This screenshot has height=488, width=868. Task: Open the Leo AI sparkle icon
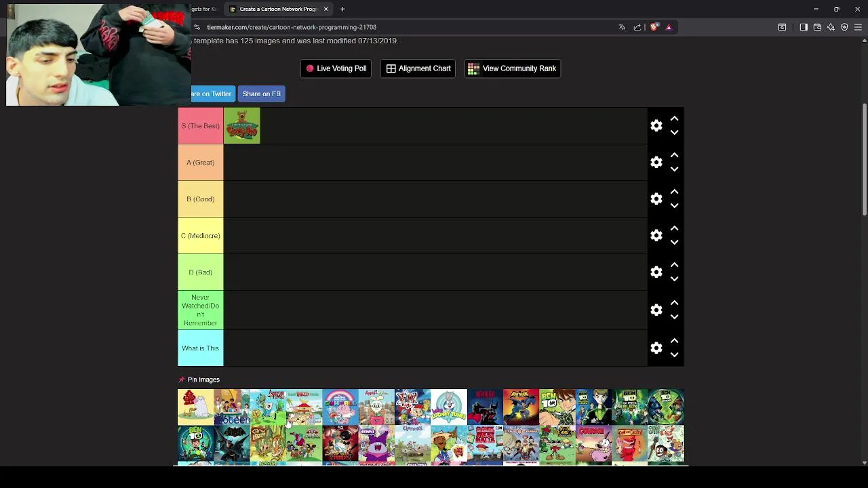[831, 27]
